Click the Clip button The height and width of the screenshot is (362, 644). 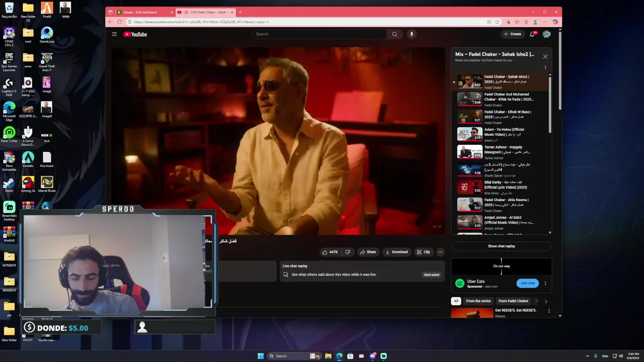423,252
